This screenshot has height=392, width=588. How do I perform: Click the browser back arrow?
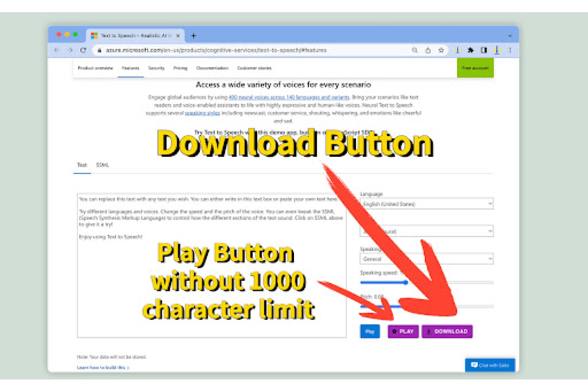[x=57, y=50]
